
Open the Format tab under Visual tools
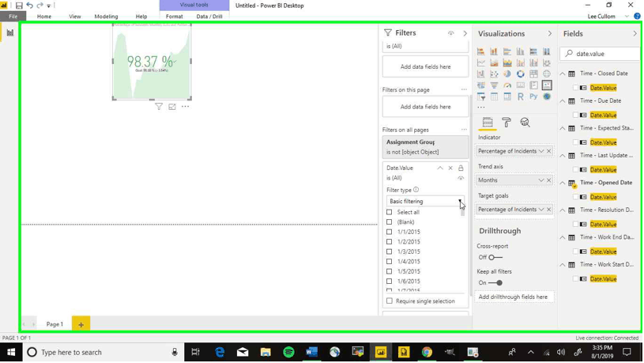click(174, 17)
